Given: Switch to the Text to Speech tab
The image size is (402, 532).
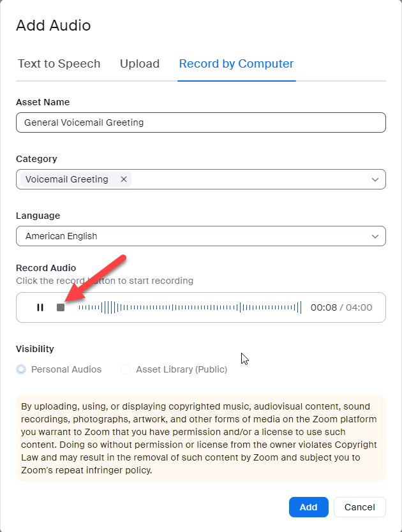Looking at the screenshot, I should click(59, 64).
